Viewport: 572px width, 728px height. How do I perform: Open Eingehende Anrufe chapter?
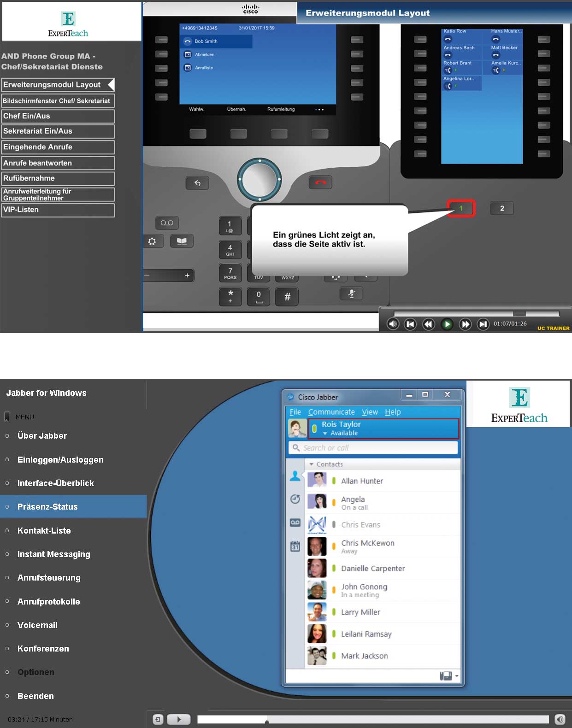pos(58,147)
